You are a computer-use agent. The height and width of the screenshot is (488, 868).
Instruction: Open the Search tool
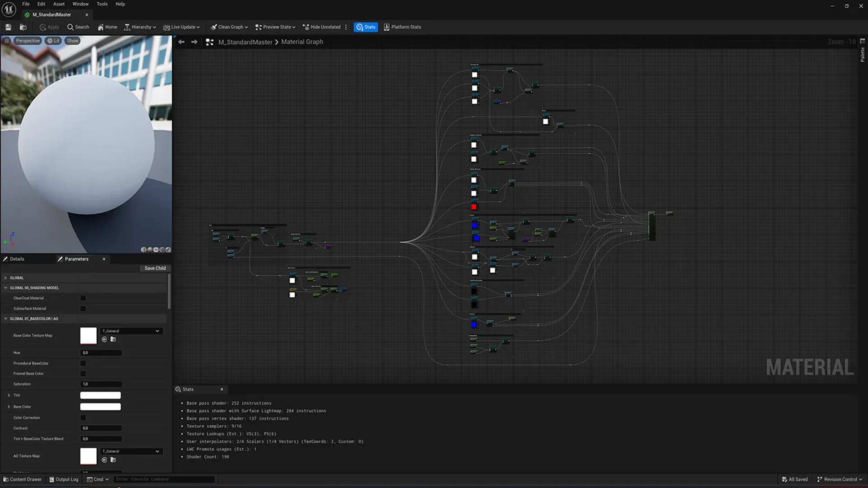(x=78, y=27)
